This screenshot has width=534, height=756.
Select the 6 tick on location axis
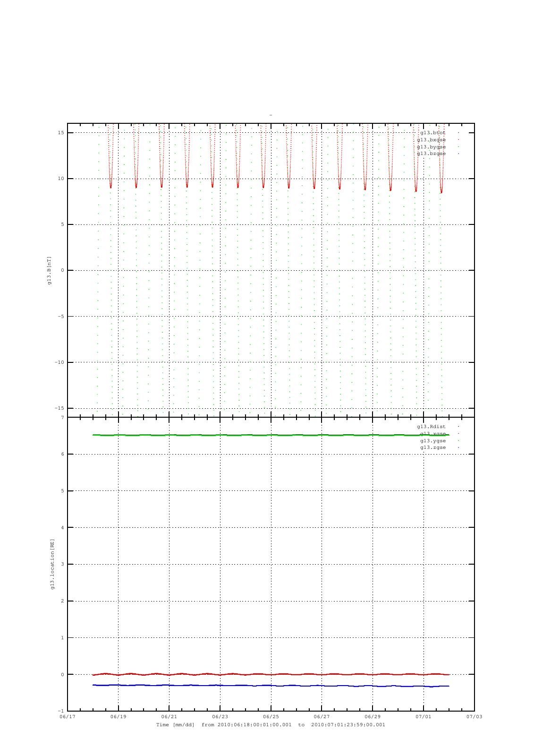(x=62, y=454)
